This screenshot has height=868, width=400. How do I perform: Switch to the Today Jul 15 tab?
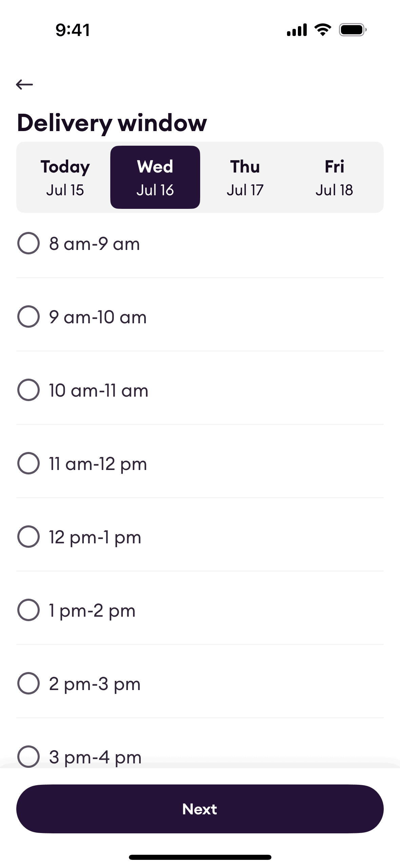pos(65,177)
